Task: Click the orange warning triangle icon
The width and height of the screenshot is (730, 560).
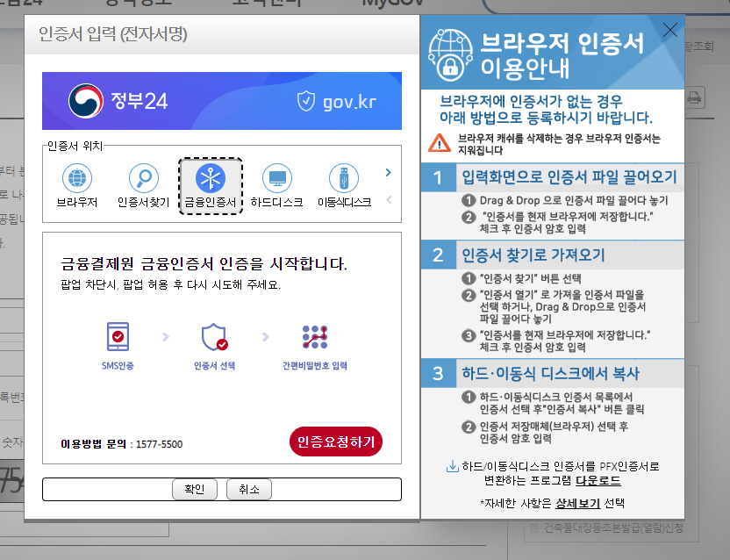Action: (x=439, y=143)
